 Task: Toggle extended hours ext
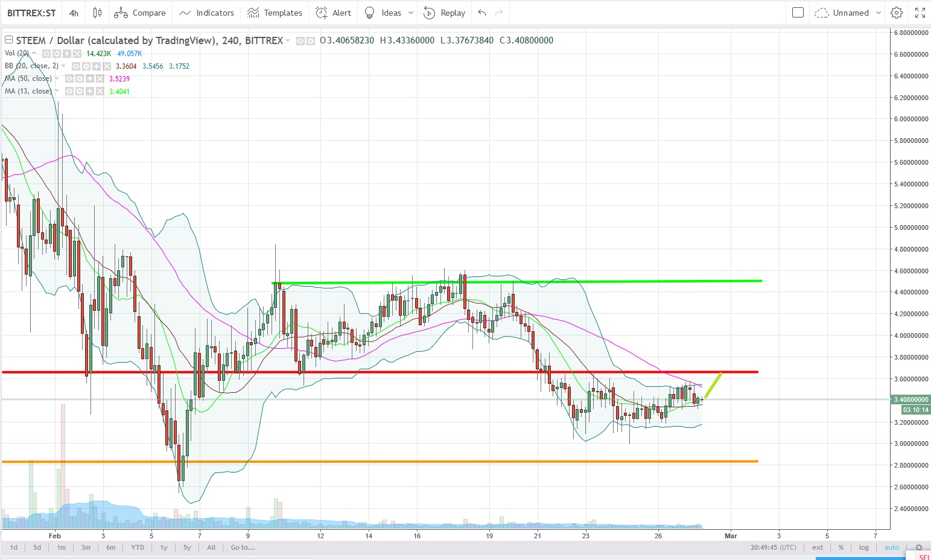[x=818, y=547]
